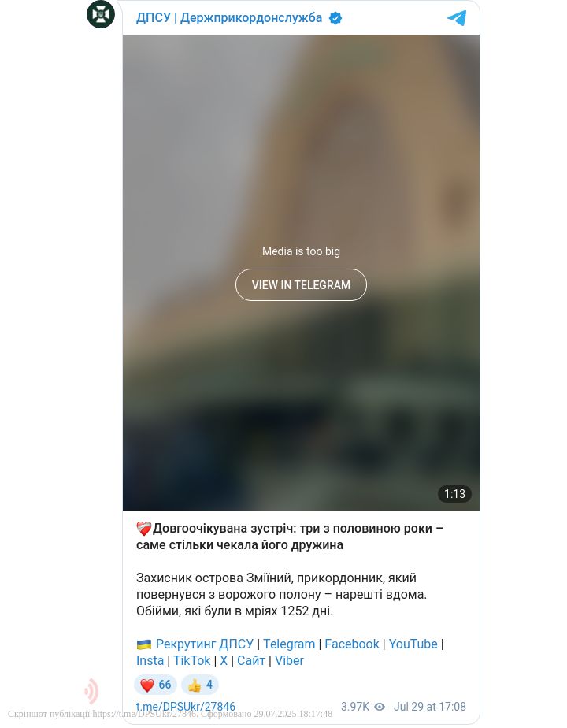Click the heart reaction with 66
Screen dimensions: 567x728
[x=155, y=685]
